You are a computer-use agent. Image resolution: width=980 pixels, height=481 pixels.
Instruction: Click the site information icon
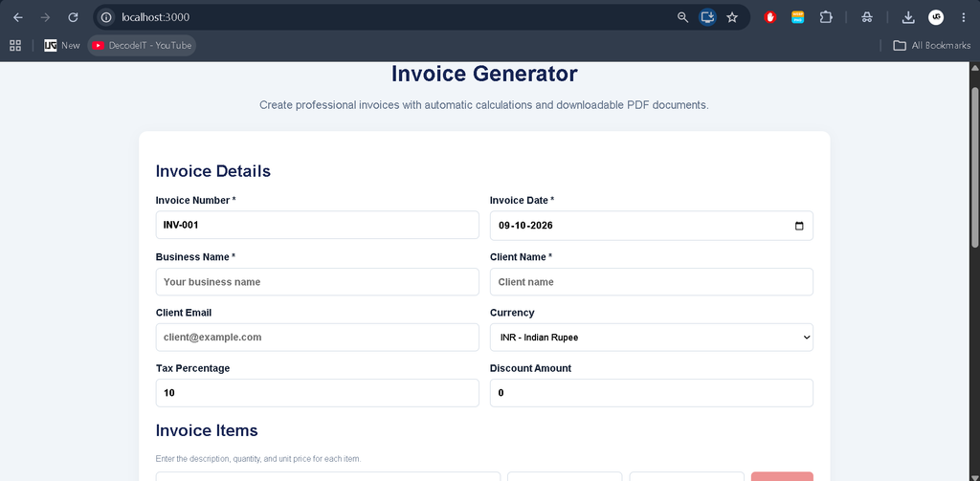click(x=107, y=17)
